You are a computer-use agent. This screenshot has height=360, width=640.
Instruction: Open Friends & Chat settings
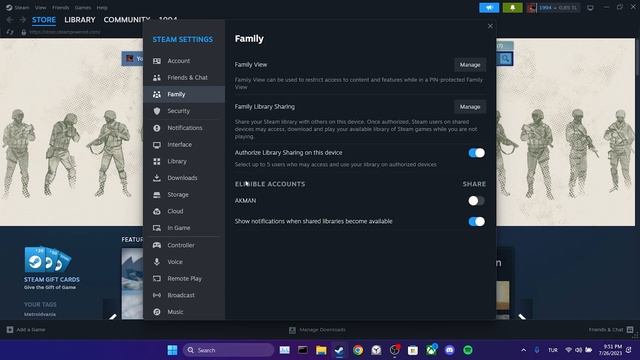[184, 78]
